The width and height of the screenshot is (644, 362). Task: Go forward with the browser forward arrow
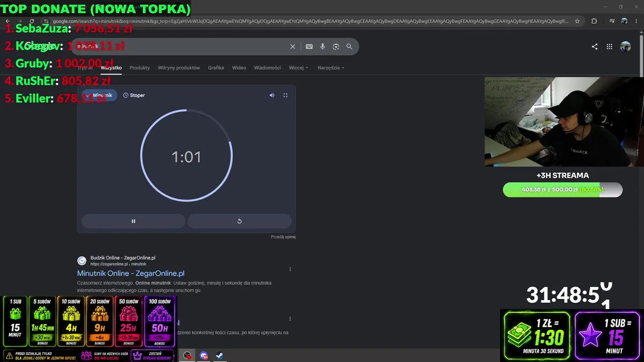click(20, 21)
